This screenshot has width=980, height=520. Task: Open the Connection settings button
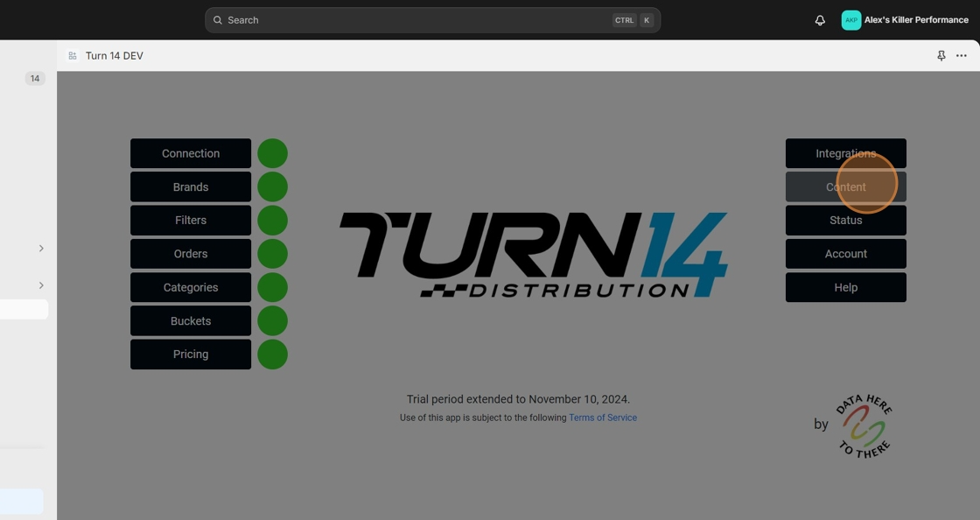[191, 153]
